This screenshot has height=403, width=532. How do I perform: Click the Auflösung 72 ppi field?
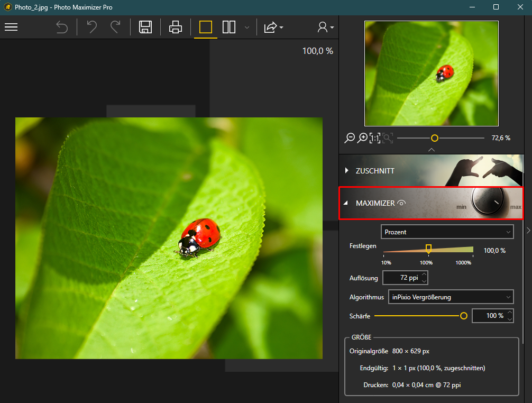pyautogui.click(x=405, y=278)
